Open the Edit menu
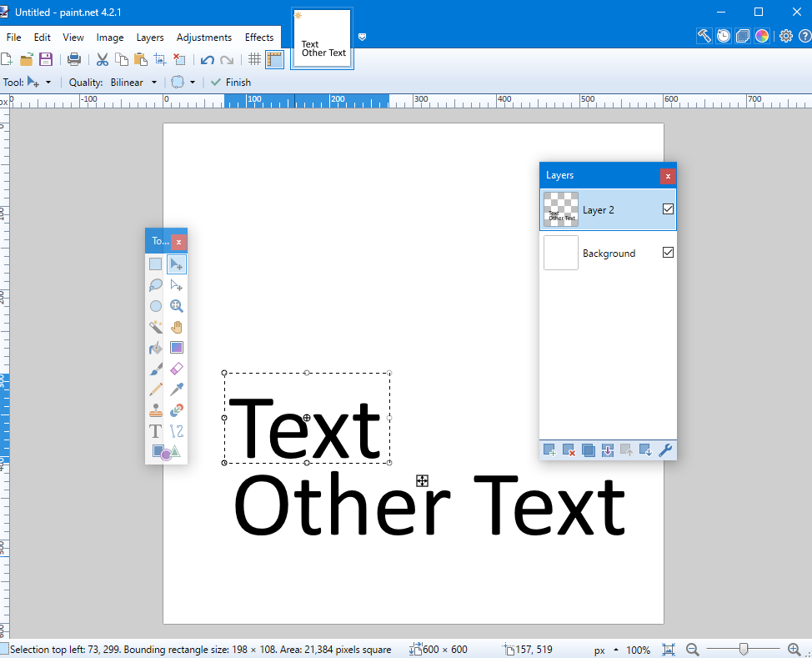The image size is (812, 658). 42,38
